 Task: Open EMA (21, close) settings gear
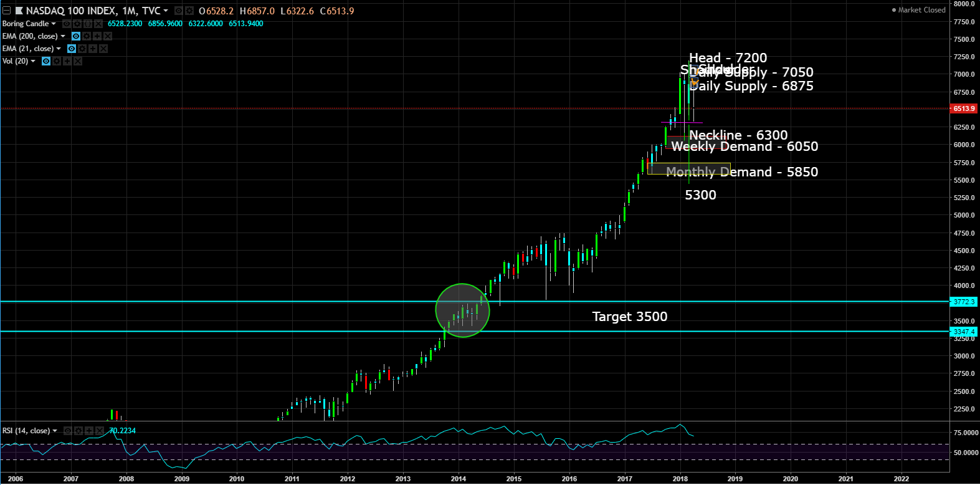pyautogui.click(x=82, y=49)
